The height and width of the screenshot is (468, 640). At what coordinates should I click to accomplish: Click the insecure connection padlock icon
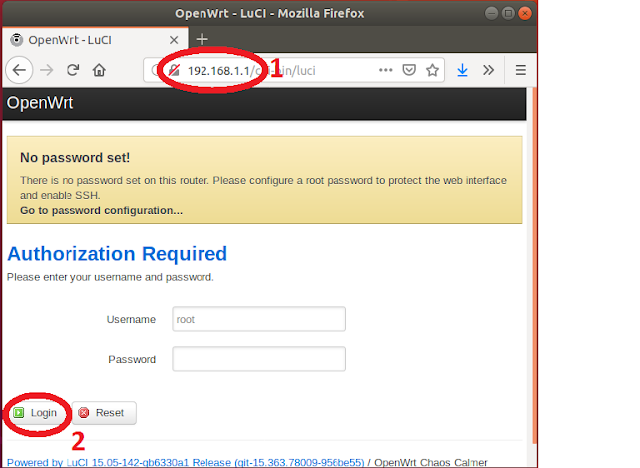point(174,70)
